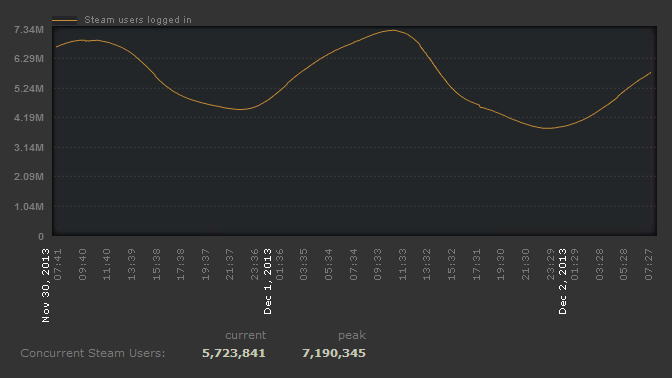The height and width of the screenshot is (378, 672).
Task: Click the 3.14M y-axis label
Action: [29, 147]
